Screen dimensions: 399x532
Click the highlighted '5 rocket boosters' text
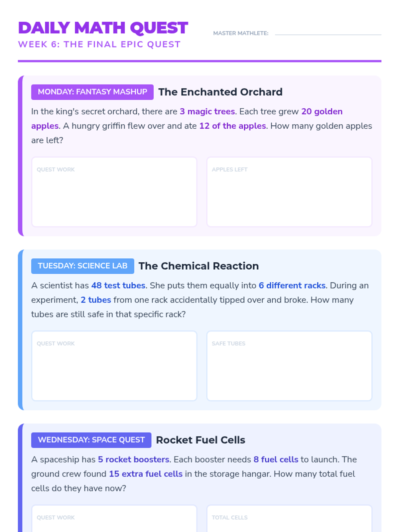[133, 460]
